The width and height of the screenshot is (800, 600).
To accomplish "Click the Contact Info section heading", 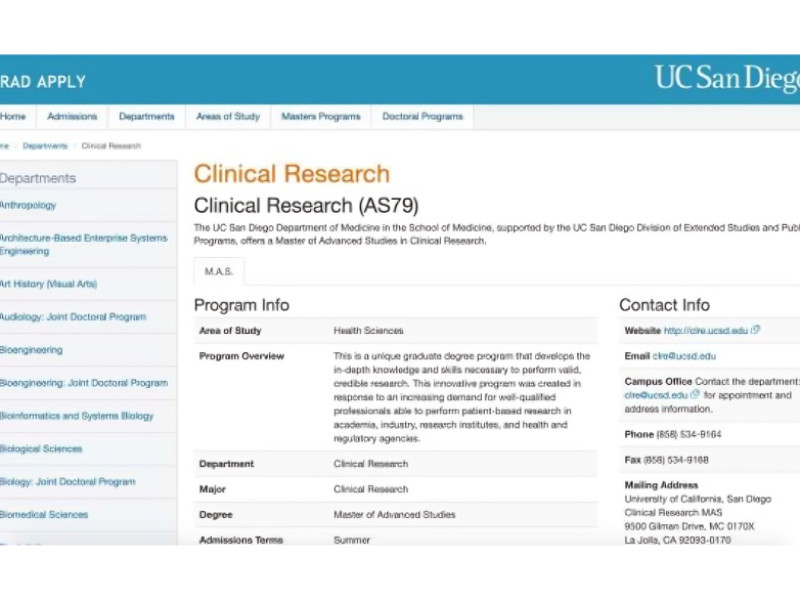I will pyautogui.click(x=664, y=305).
